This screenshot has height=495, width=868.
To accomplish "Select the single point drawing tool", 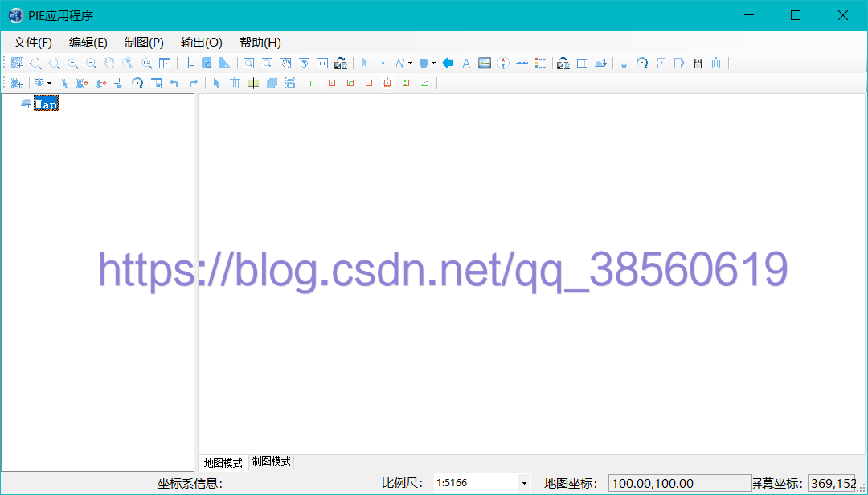I will pyautogui.click(x=383, y=63).
